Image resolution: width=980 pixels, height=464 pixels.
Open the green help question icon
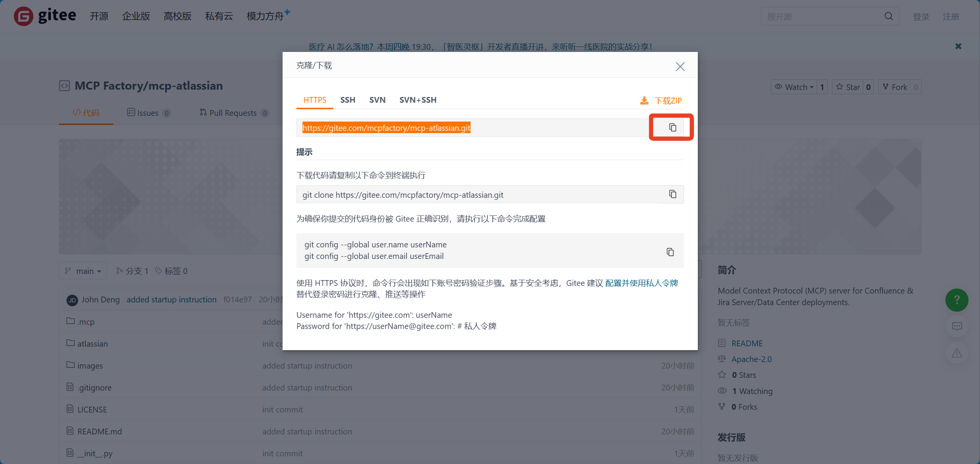[x=957, y=300]
